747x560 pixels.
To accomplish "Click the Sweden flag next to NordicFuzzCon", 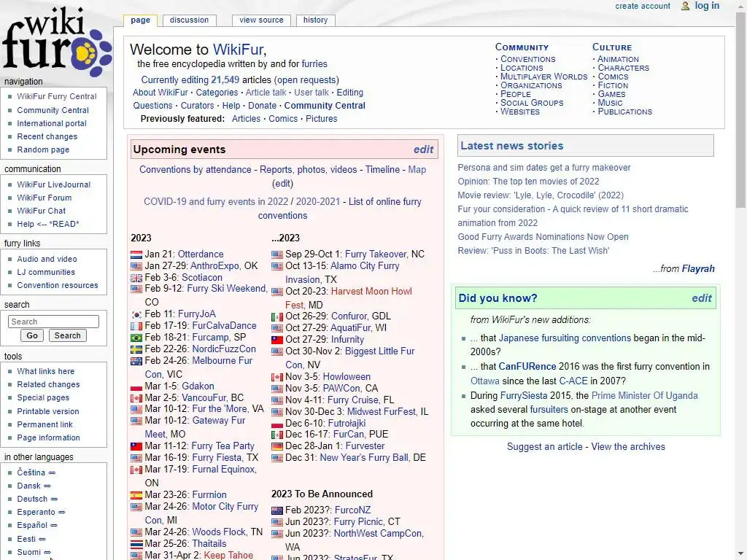I will coord(136,349).
